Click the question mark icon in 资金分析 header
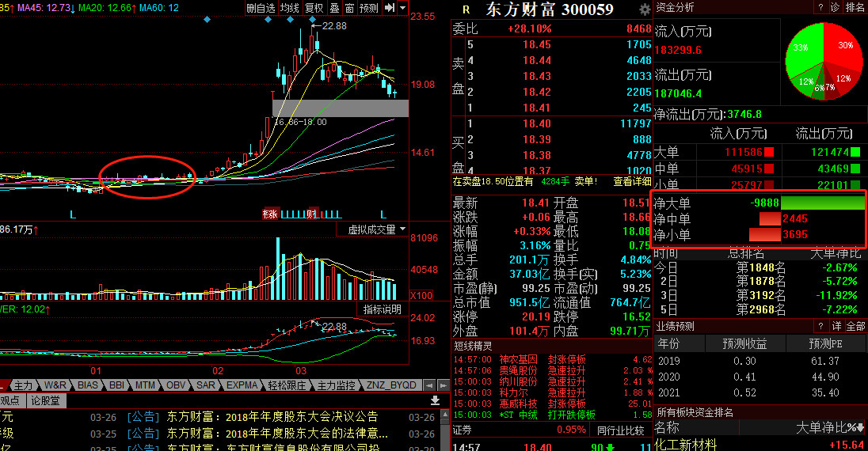Screen dimensions: 868x451 [820, 7]
